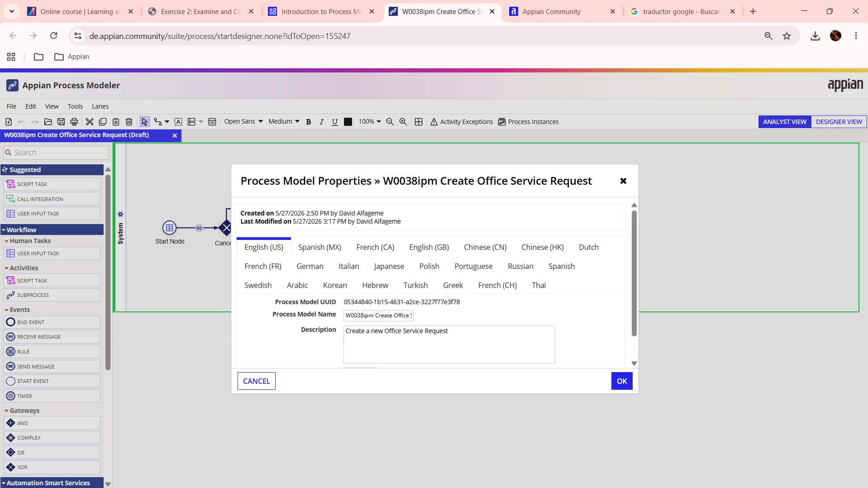The width and height of the screenshot is (868, 488).
Task: Open the View menu
Action: pos(52,106)
